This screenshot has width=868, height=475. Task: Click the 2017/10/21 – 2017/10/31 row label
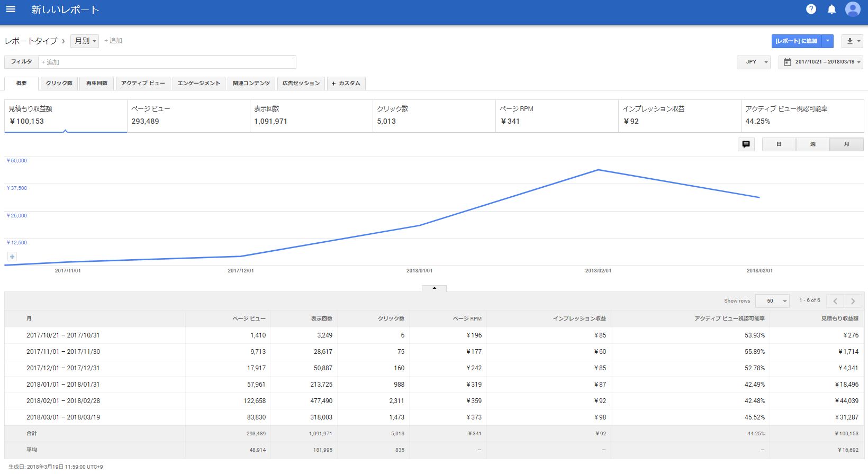coord(63,335)
